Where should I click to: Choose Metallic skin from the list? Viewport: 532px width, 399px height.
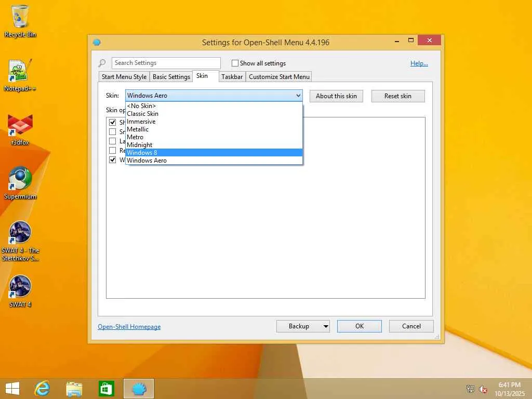pos(214,129)
